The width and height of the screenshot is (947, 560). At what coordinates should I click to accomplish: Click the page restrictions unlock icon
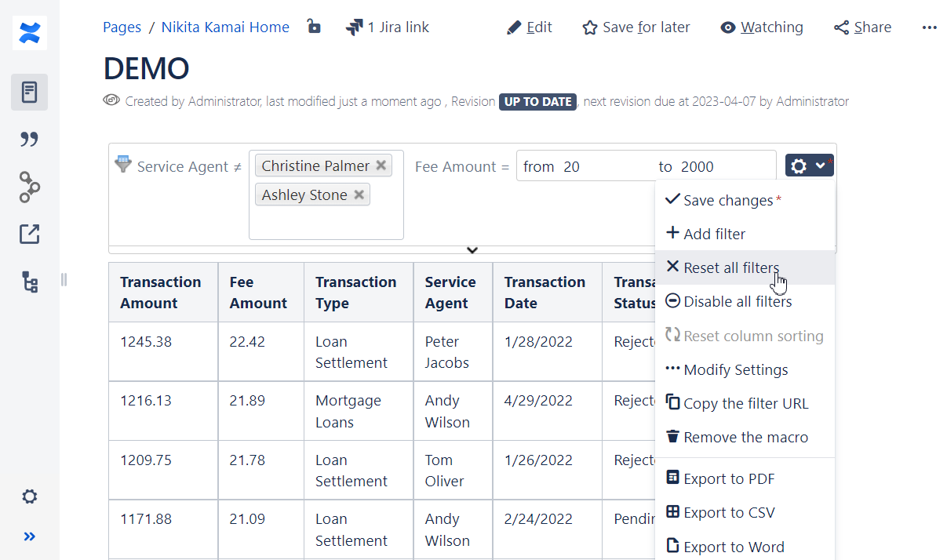coord(314,27)
